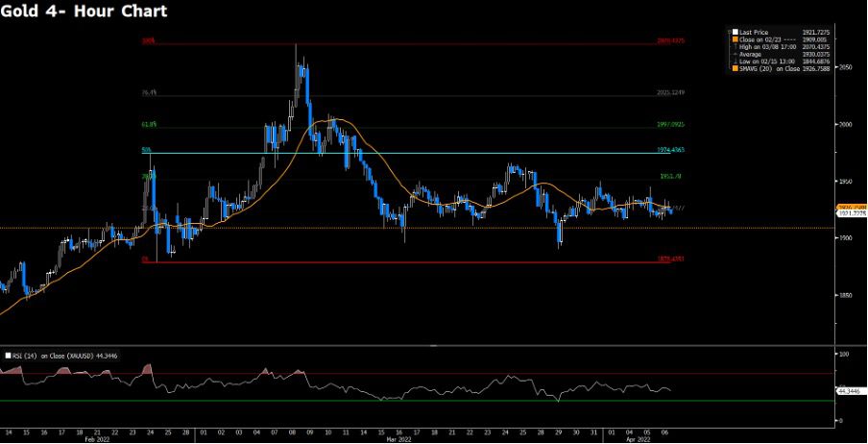868x444 pixels.
Task: Click the 100% Fibonacci level label
Action: pyautogui.click(x=149, y=41)
